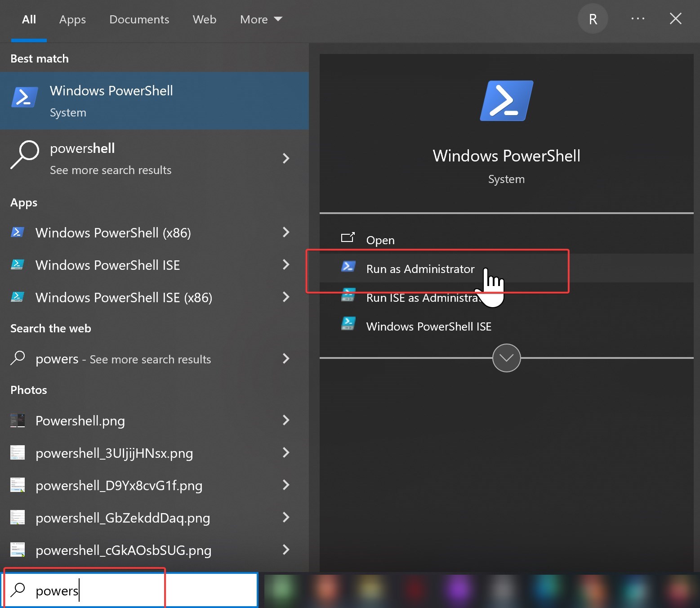The height and width of the screenshot is (608, 700).
Task: Select the Web search tab
Action: (x=204, y=19)
